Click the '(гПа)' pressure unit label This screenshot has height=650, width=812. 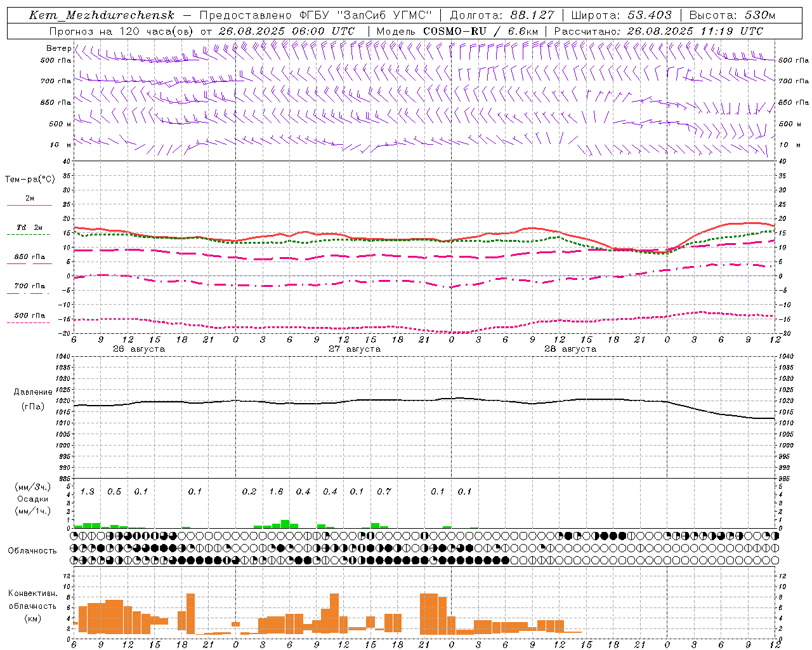(x=33, y=407)
